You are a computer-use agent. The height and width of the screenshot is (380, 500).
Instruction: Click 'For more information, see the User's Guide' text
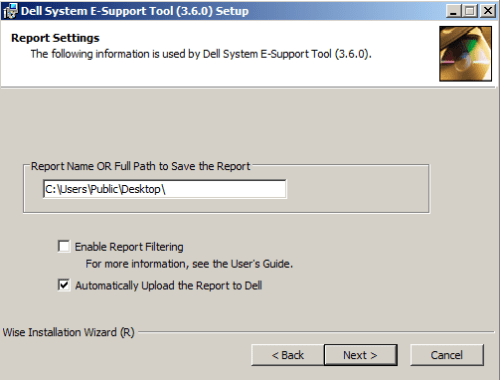coord(189,264)
